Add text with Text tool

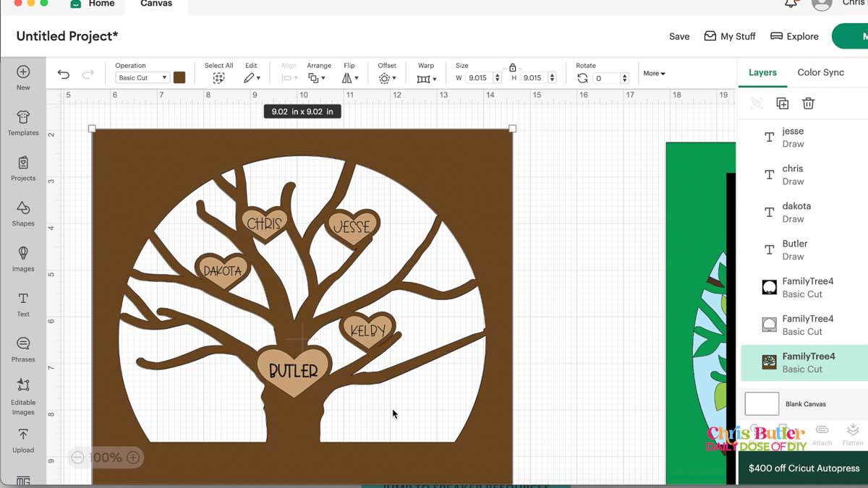pyautogui.click(x=23, y=304)
